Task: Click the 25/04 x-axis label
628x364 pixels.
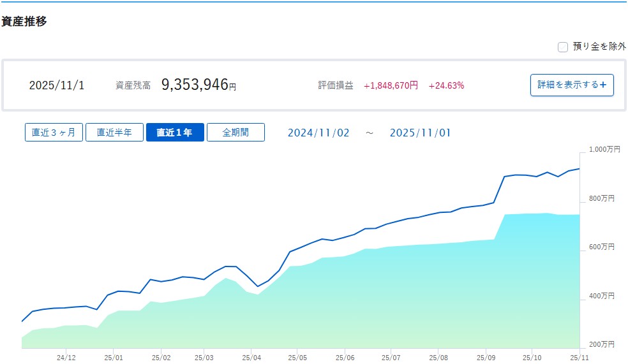Action: pos(251,358)
